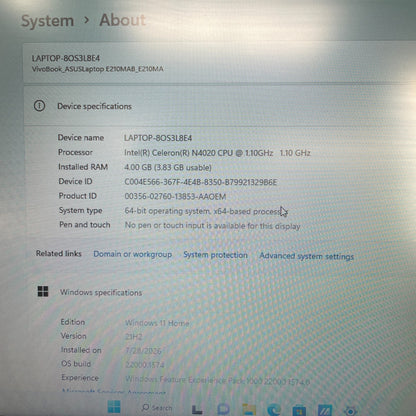Click the Product ID label
The width and height of the screenshot is (416, 416).
[x=78, y=196]
